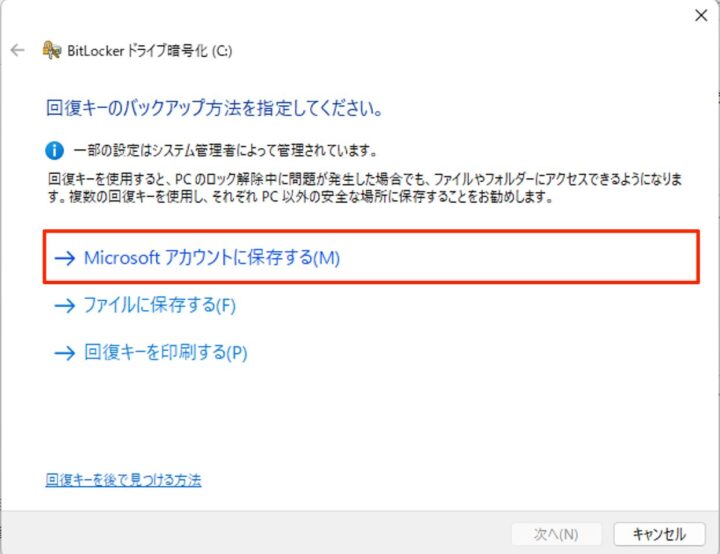
Task: Click the recovery key description paragraph
Action: tap(365, 187)
